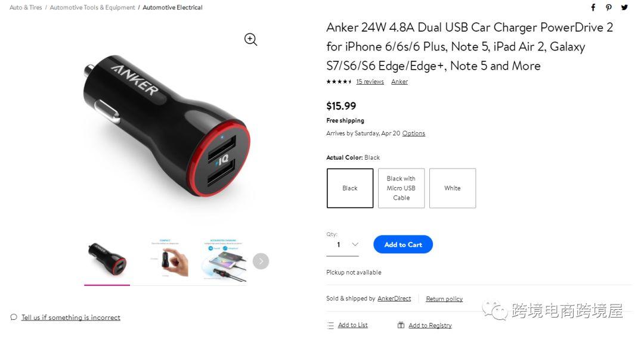Open the Qty quantity dropdown
The height and width of the screenshot is (339, 644).
[342, 245]
